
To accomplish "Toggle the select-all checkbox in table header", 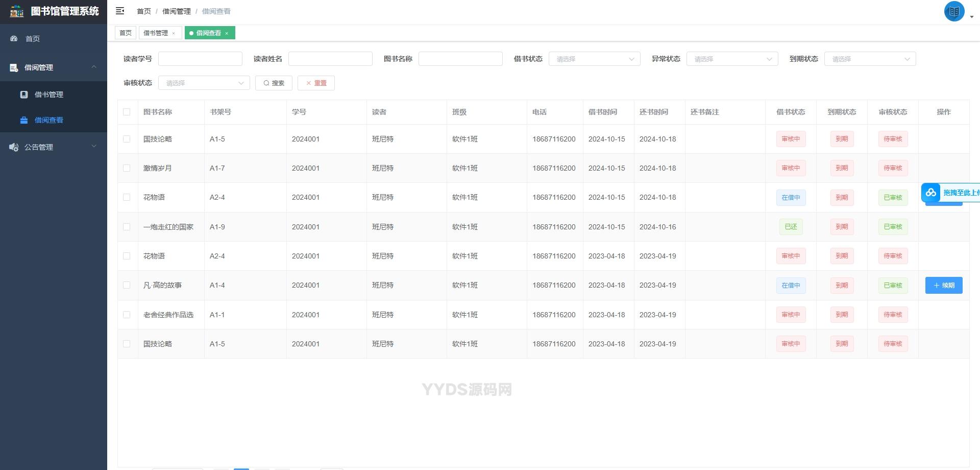I will tap(127, 112).
